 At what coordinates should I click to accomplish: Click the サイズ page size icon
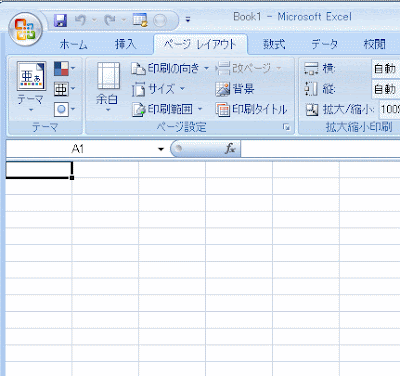138,89
